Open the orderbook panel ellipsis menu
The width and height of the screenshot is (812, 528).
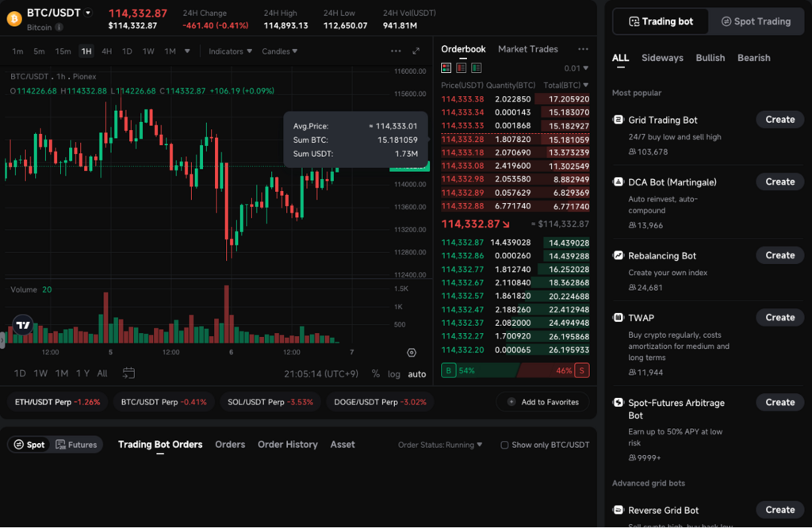[583, 49]
